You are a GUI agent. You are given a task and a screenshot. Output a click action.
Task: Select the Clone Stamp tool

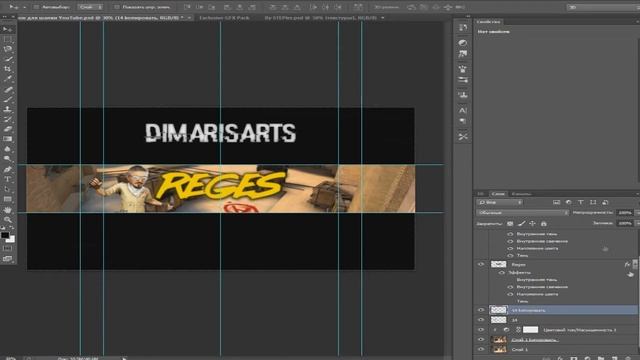[8, 109]
